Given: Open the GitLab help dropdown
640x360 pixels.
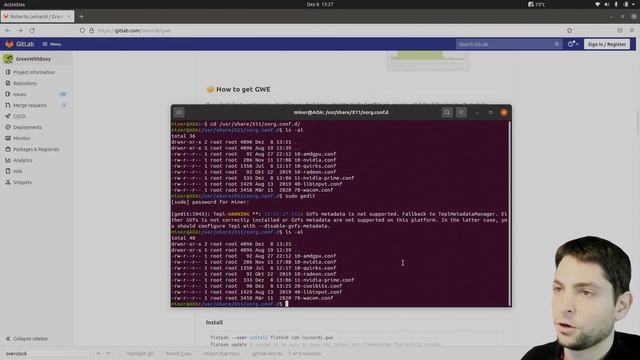Looking at the screenshot, I should pos(573,44).
